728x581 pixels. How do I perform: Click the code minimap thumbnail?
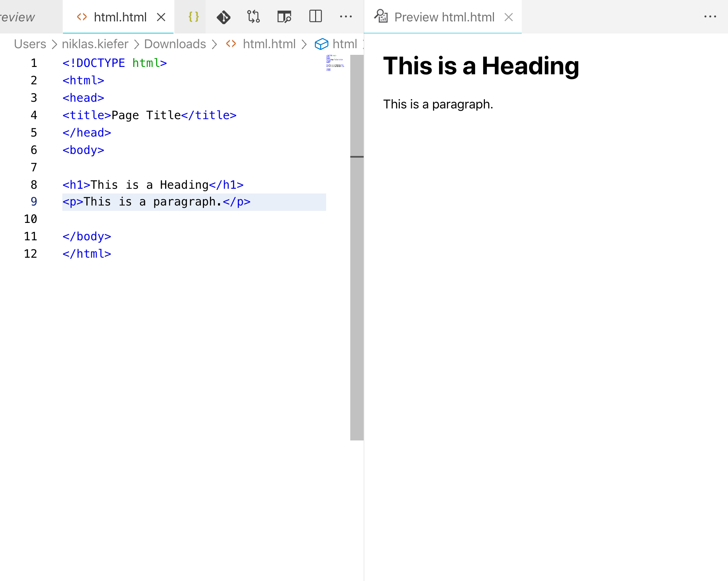(x=335, y=63)
